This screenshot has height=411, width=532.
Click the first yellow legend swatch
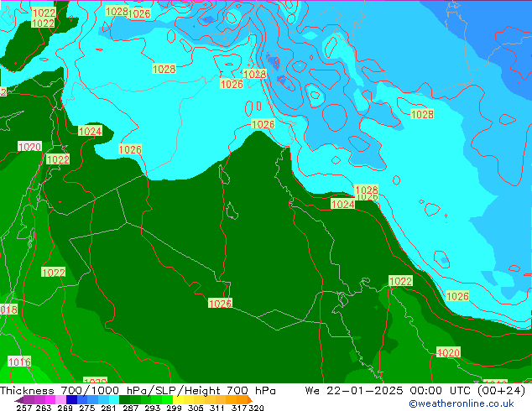click(x=178, y=399)
